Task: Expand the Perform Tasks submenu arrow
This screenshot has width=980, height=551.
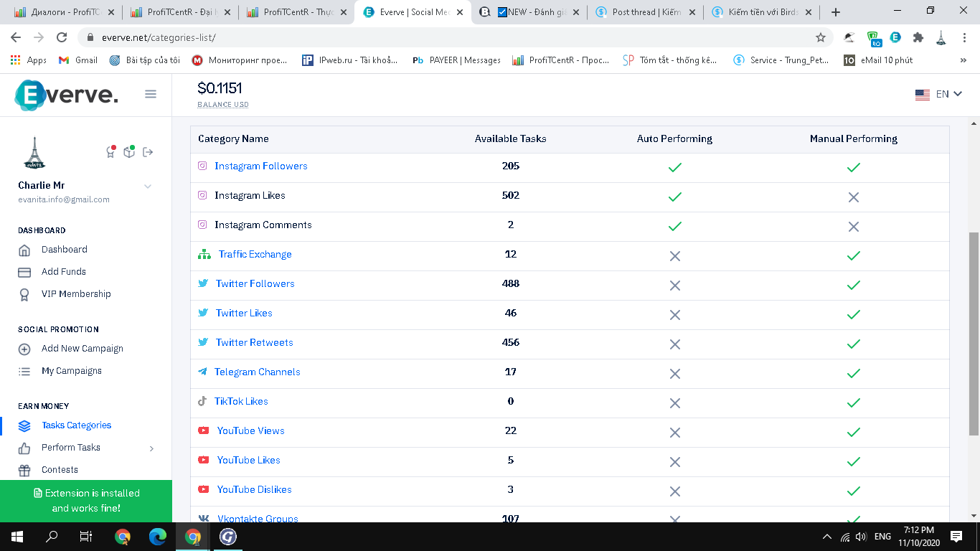Action: [151, 448]
